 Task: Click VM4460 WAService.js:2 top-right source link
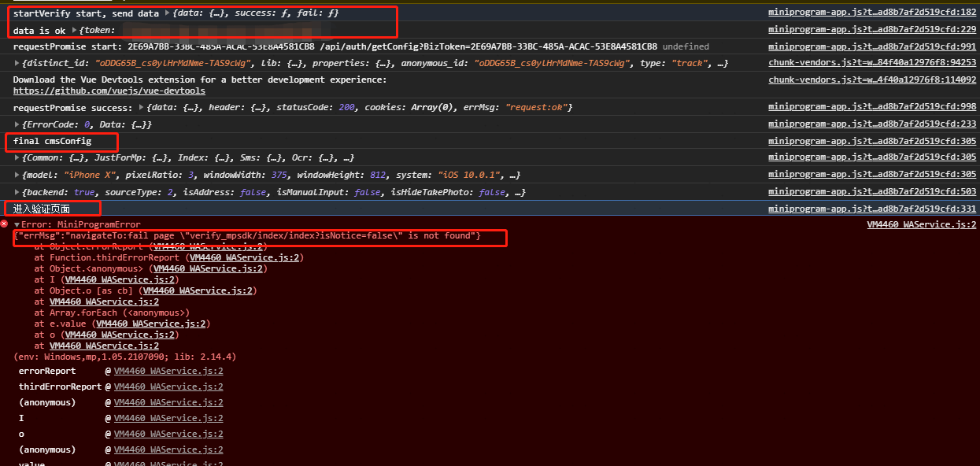pos(922,224)
